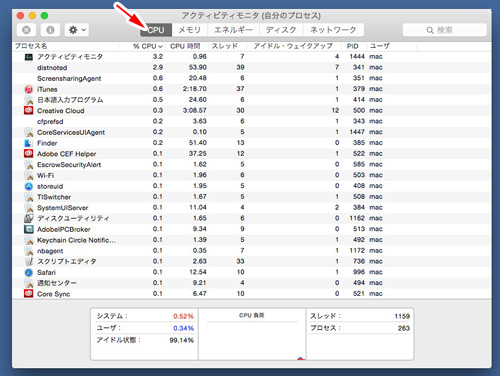The height and width of the screenshot is (376, 500).
Task: Click CPU time 2:18.70 for iTunes
Action: coord(195,89)
